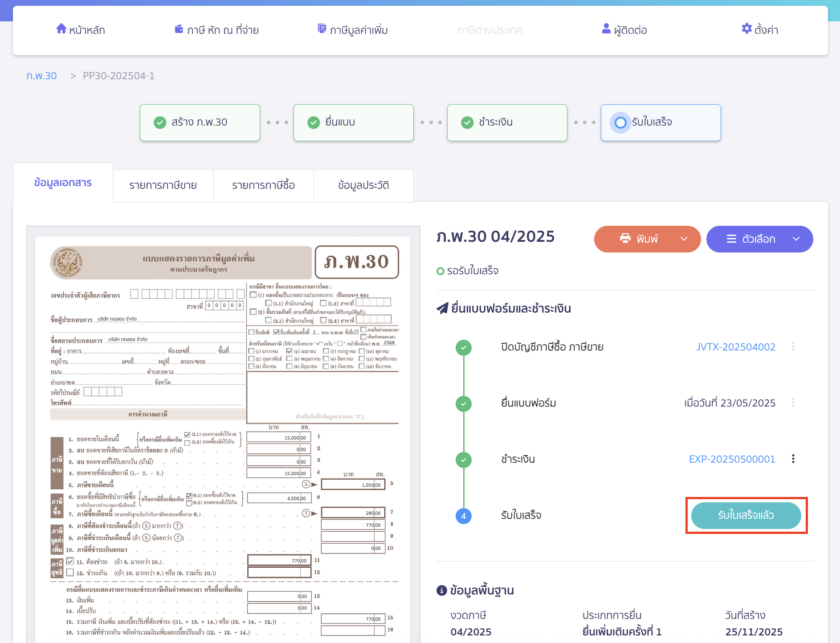Screen dimensions: 840x643
Task: Open the JVTX-202504002 journal link
Action: 735,347
